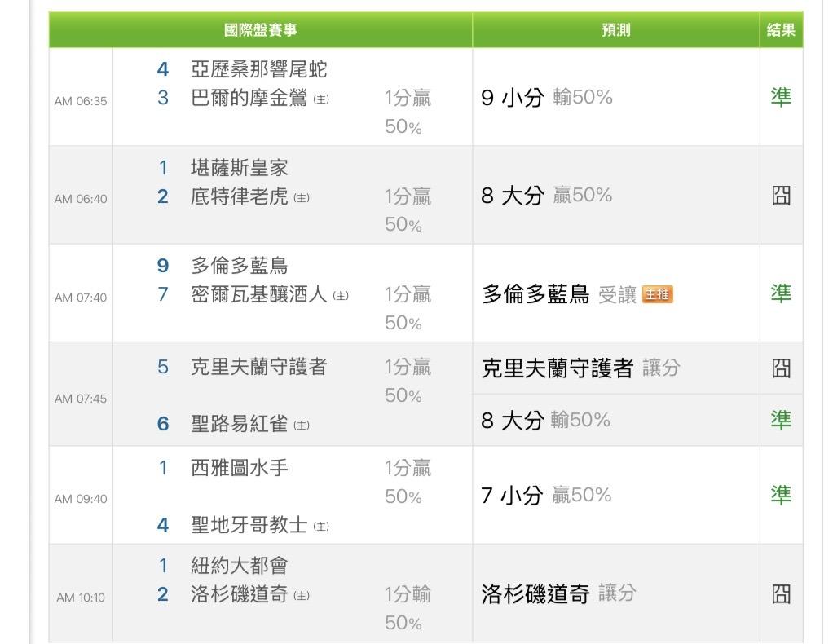Viewport: 833px width, 644px height.
Task: Click the 預測 column header
Action: tap(615, 30)
